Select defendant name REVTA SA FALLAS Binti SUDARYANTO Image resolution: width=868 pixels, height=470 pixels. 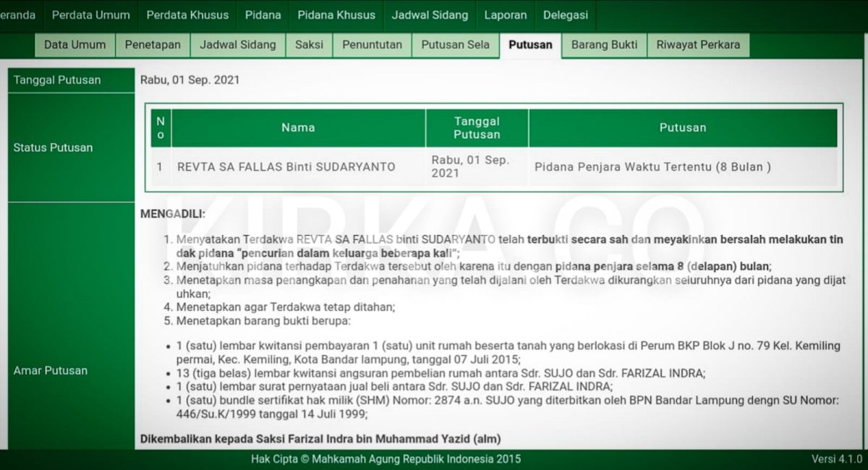pos(286,167)
